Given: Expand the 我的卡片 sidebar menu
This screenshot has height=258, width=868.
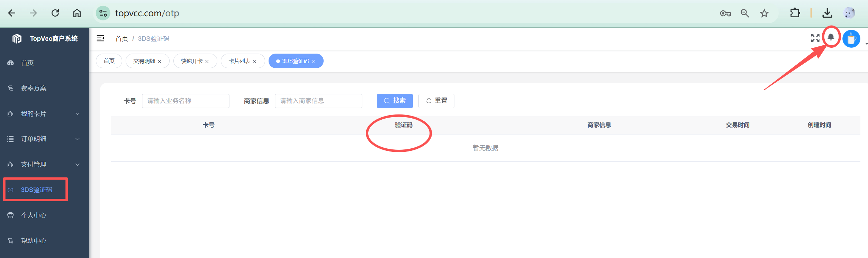Looking at the screenshot, I should coord(44,114).
